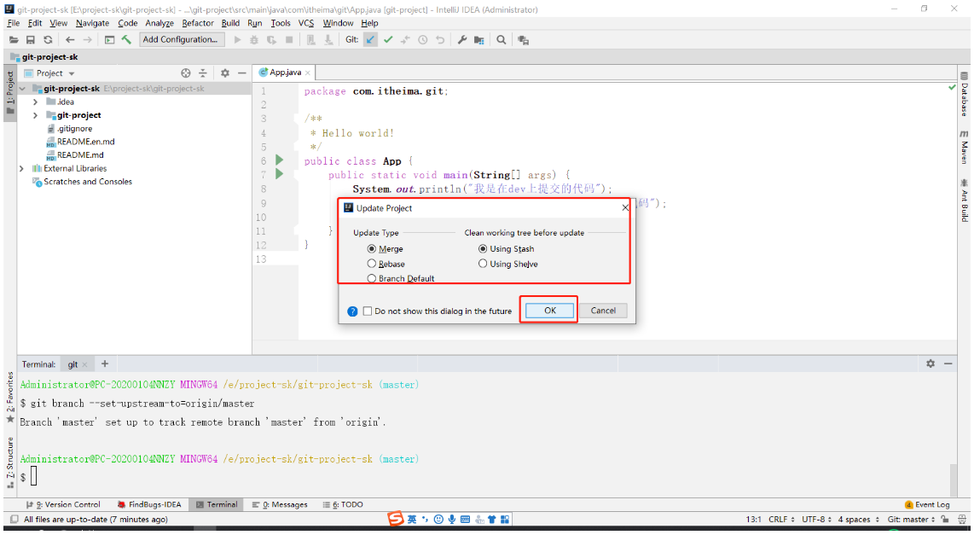Screen dimensions: 980x535
Task: Click the Sogou input method S icon
Action: click(395, 519)
